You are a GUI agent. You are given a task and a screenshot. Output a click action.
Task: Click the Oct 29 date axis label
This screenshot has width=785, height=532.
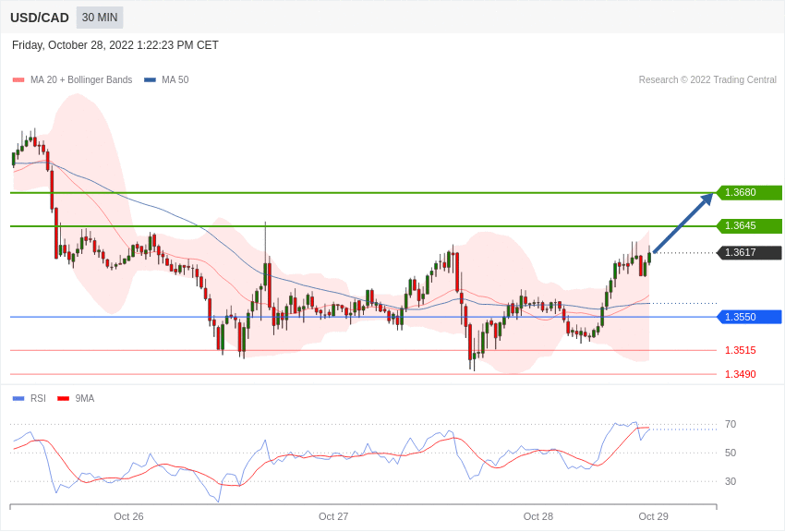653,516
